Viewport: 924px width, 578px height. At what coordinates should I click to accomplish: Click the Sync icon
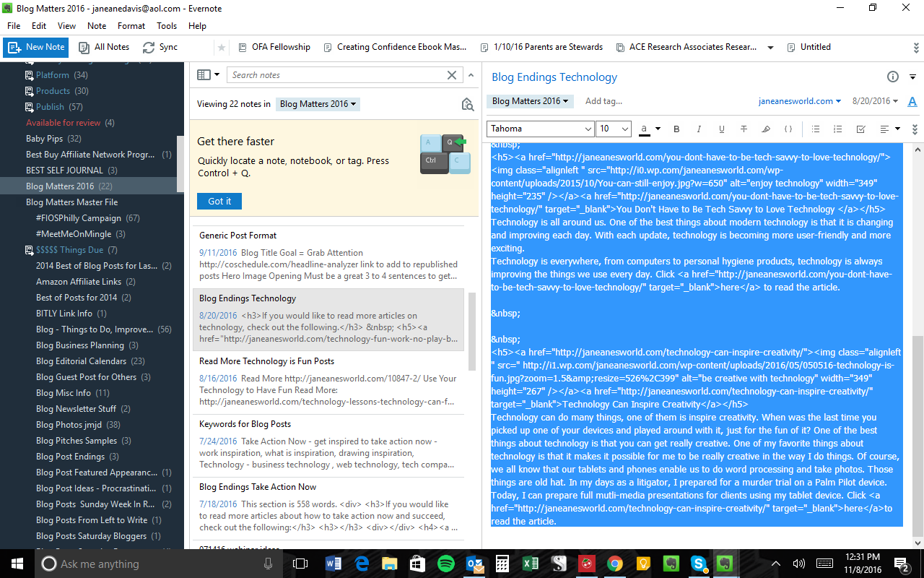(149, 48)
